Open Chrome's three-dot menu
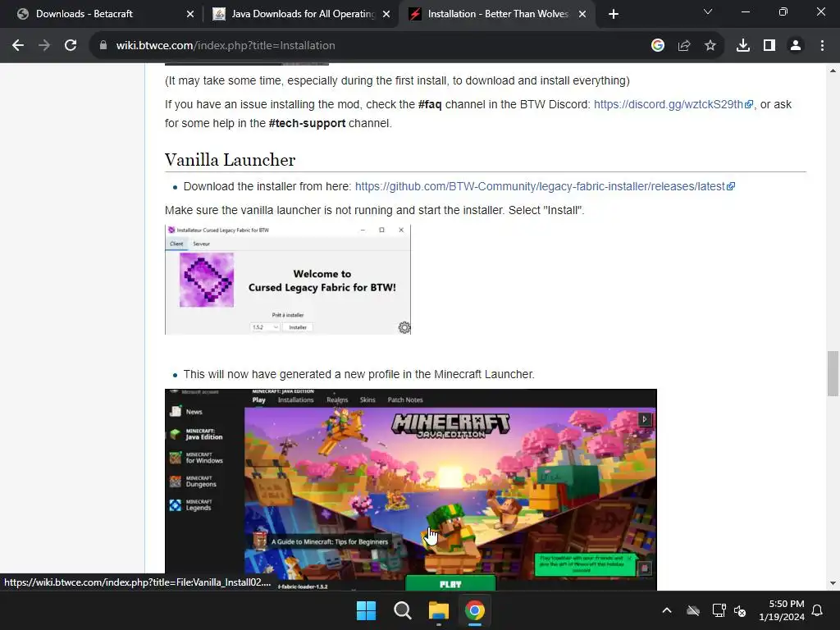Screen dimensions: 840x630 tap(822, 46)
